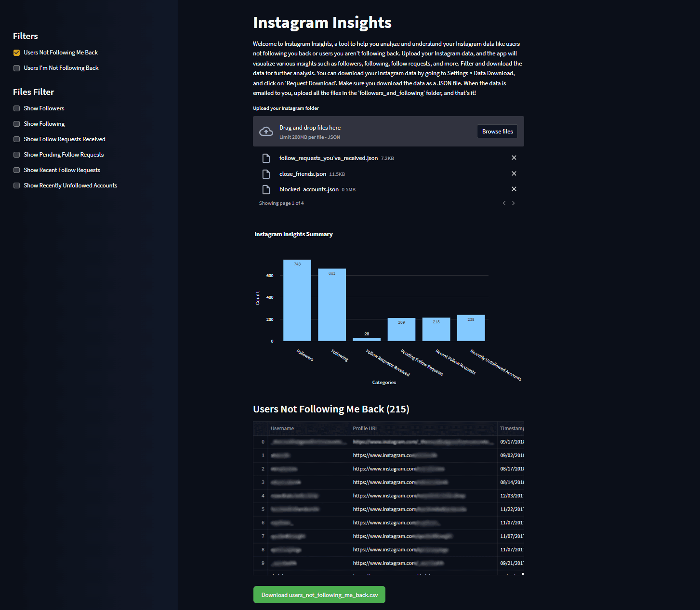Click the Following bar showing 661
Viewport: 700px width, 610px height.
click(x=332, y=305)
